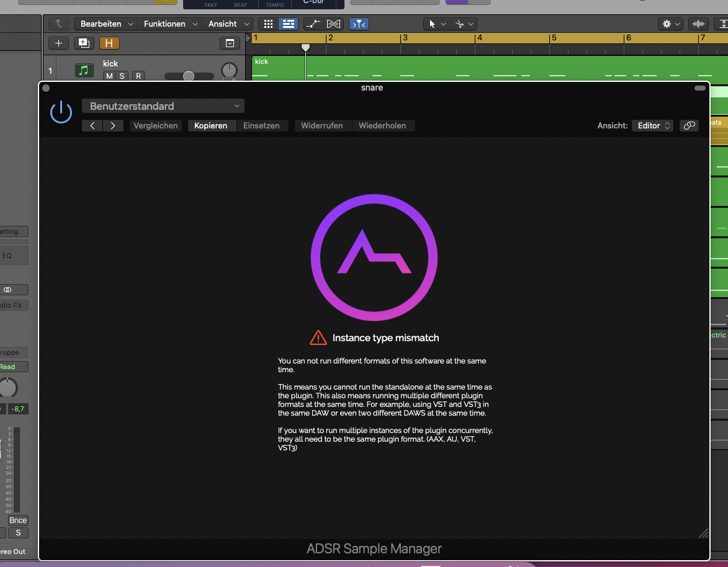The height and width of the screenshot is (567, 728).
Task: Toggle the catch playhead button
Action: click(x=359, y=24)
